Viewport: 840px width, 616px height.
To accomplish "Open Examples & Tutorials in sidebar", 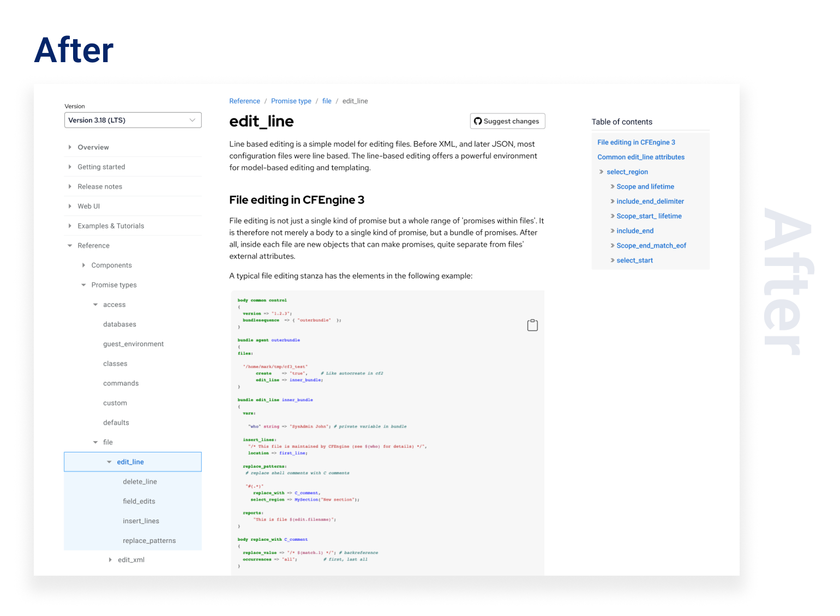I will pyautogui.click(x=111, y=226).
